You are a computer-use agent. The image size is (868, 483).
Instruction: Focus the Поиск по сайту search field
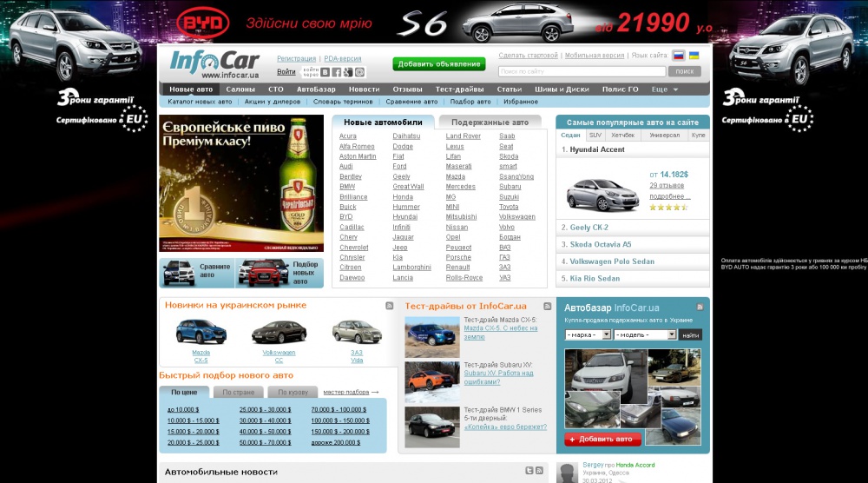(x=582, y=71)
